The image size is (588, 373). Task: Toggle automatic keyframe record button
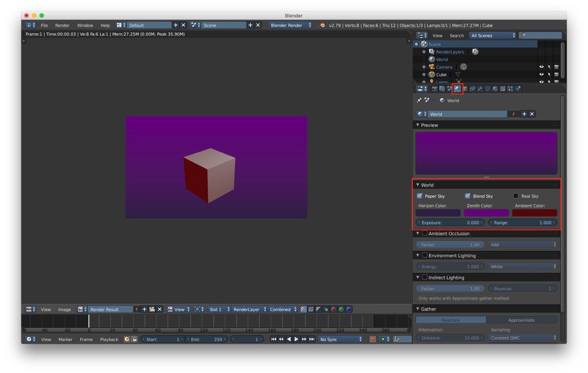[373, 339]
